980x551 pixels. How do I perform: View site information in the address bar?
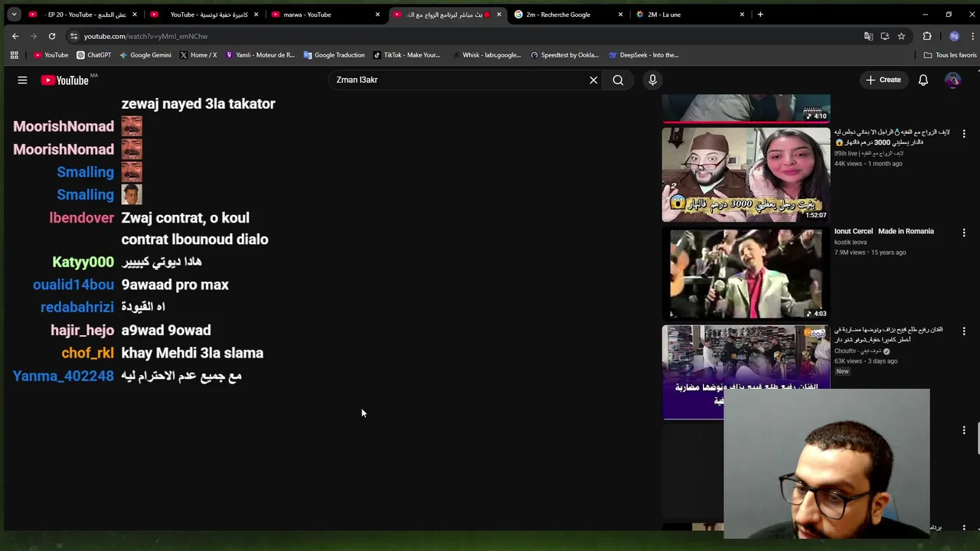click(73, 36)
